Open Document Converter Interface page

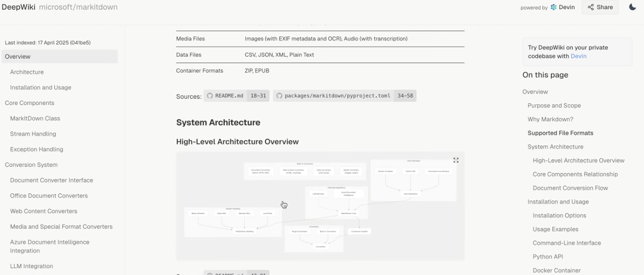pyautogui.click(x=52, y=180)
